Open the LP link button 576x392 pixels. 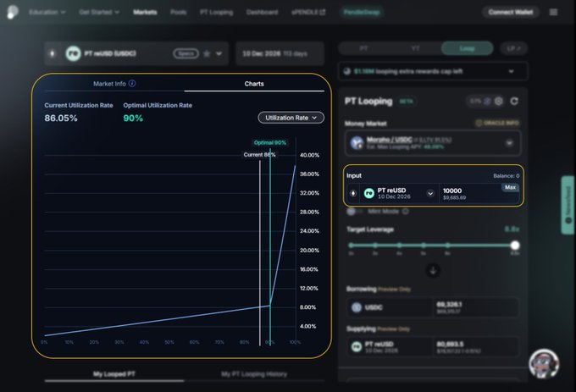point(513,48)
